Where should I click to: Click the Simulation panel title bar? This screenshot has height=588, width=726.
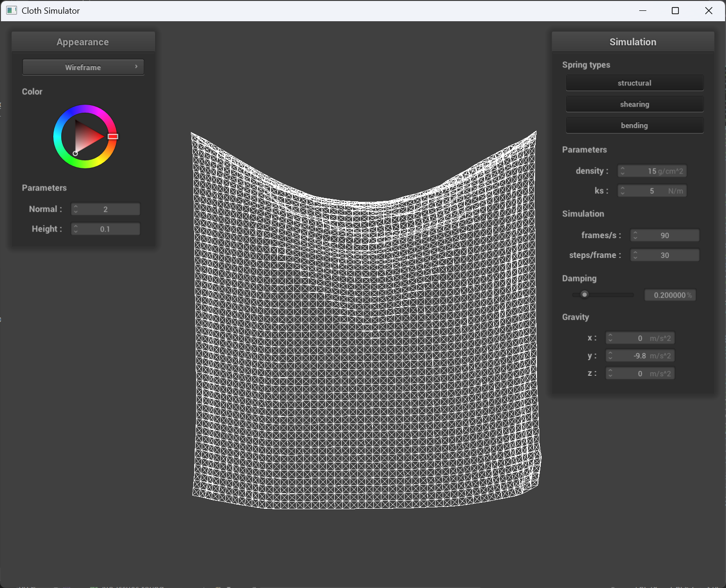click(633, 42)
